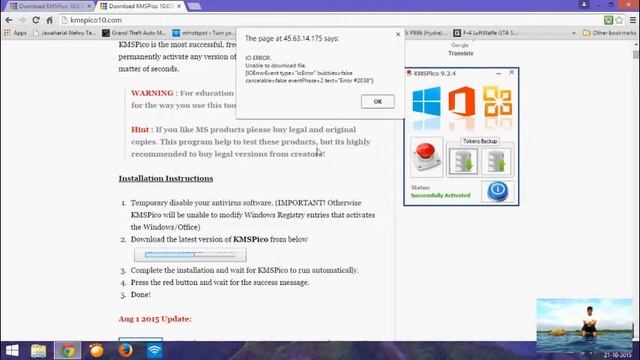This screenshot has height=360, width=640.
Task: Switch to Chrome on the taskbar
Action: [x=68, y=351]
